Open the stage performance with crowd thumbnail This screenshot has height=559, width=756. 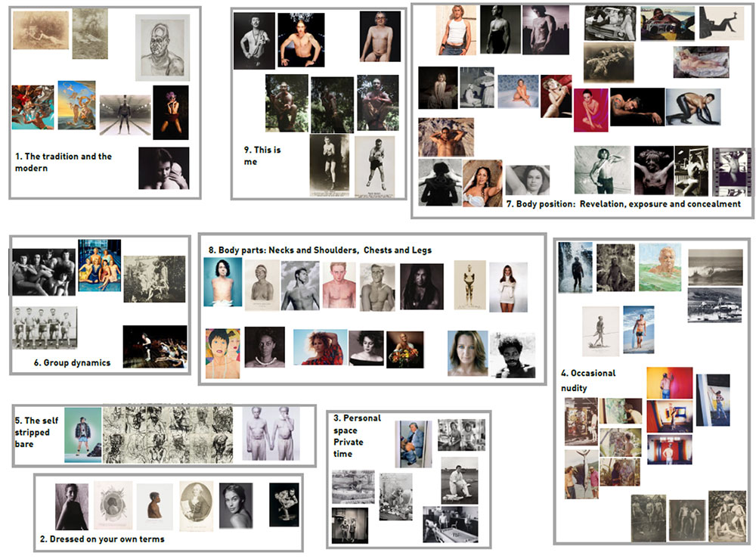click(x=155, y=346)
